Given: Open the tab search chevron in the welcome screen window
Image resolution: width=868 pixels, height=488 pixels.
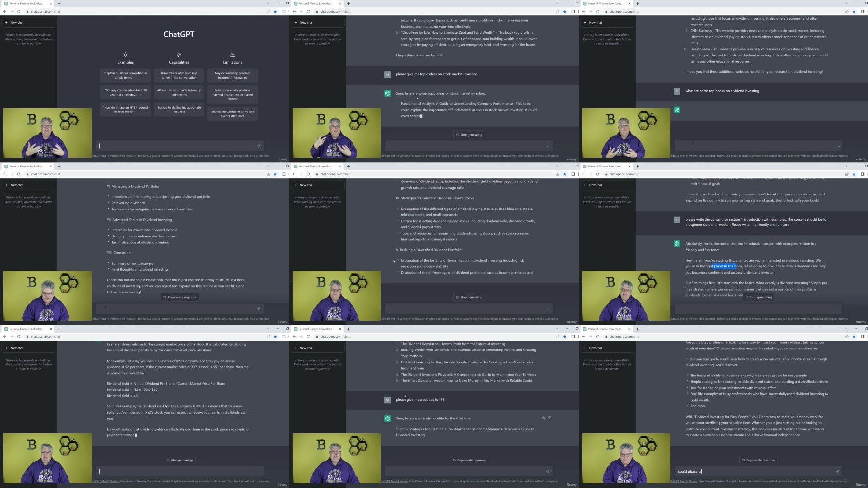Looking at the screenshot, I should click(x=268, y=3).
